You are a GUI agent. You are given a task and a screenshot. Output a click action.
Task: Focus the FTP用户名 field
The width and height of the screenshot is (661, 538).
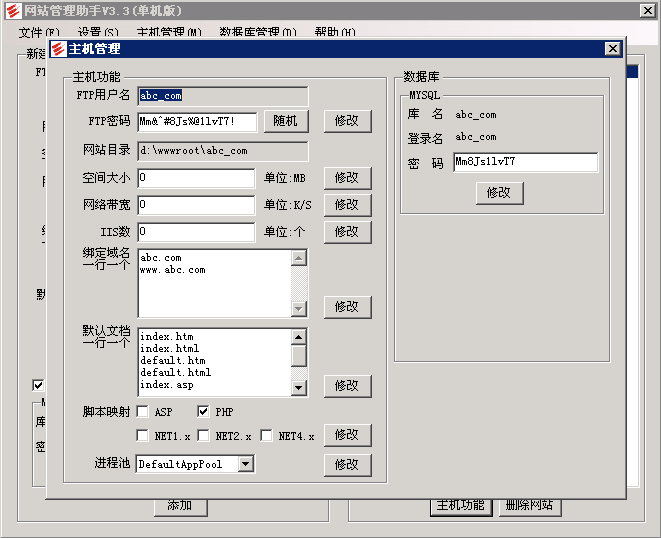pyautogui.click(x=223, y=96)
